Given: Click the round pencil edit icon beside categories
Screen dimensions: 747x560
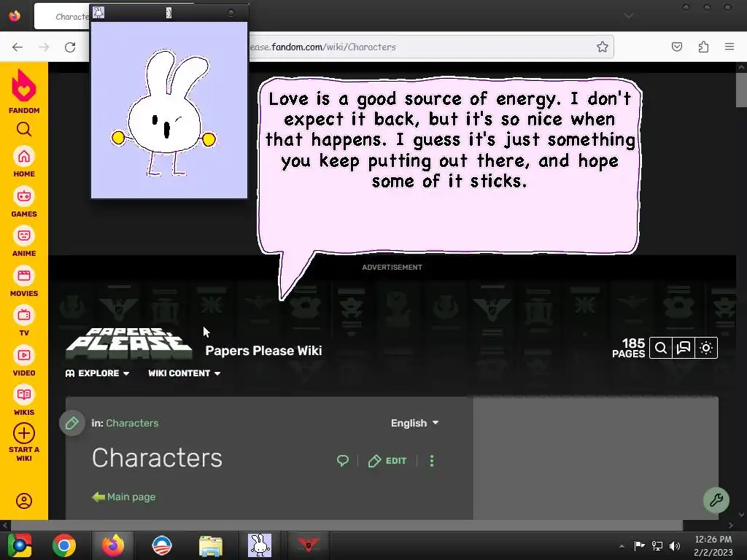Looking at the screenshot, I should [x=72, y=423].
